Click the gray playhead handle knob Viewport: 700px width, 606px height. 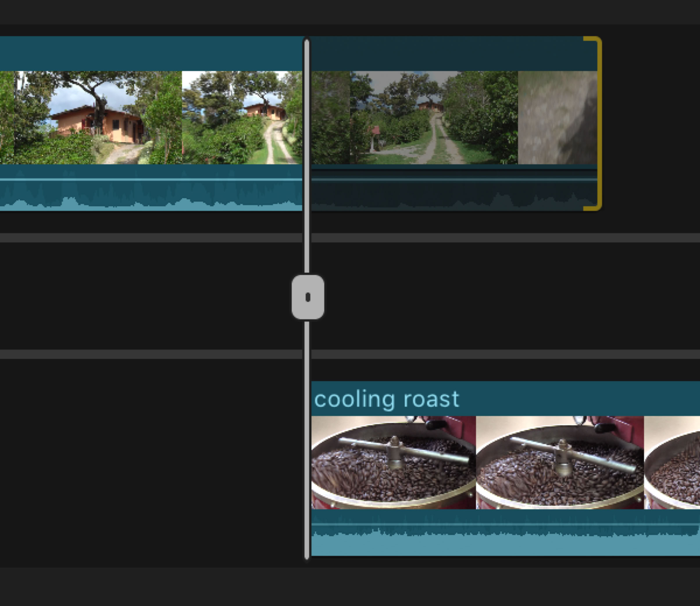click(308, 297)
